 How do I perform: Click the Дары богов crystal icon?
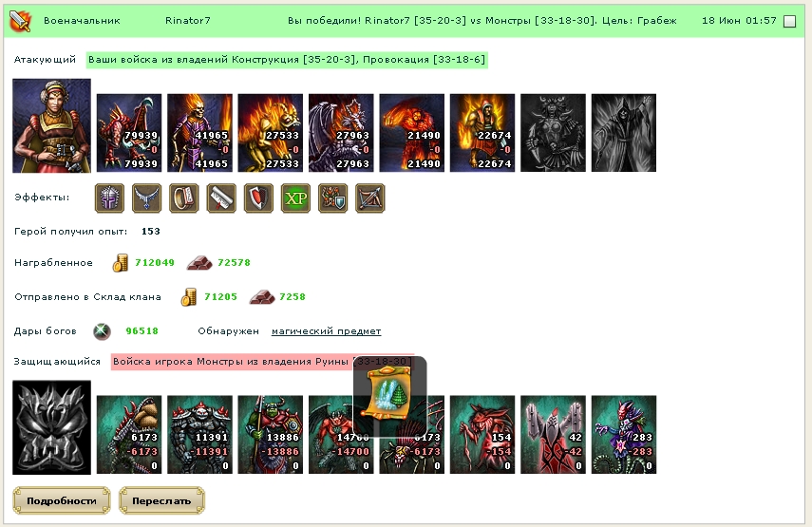pos(102,331)
